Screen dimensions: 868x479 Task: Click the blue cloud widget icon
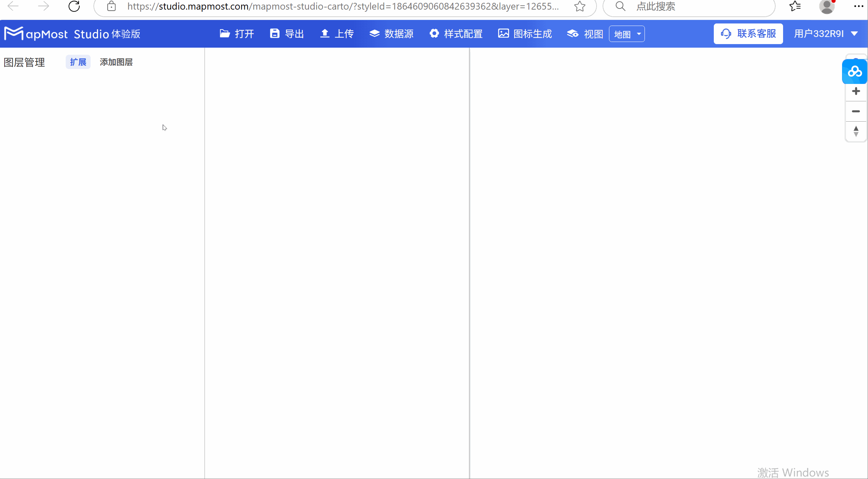click(854, 71)
